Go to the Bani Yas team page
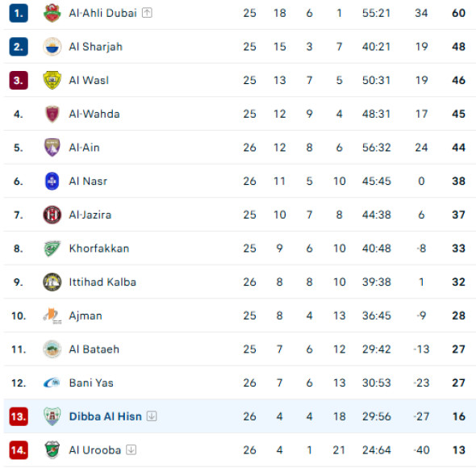The width and height of the screenshot is (476, 468). 91,383
